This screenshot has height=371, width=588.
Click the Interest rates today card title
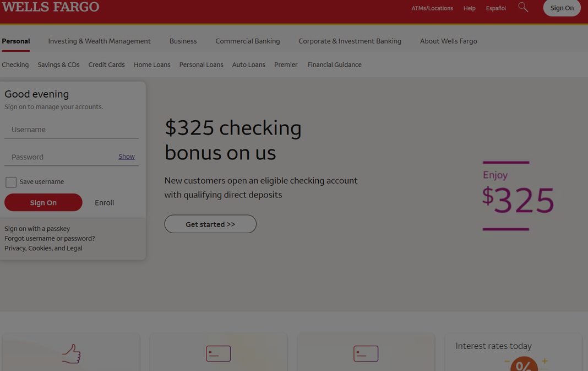point(493,346)
